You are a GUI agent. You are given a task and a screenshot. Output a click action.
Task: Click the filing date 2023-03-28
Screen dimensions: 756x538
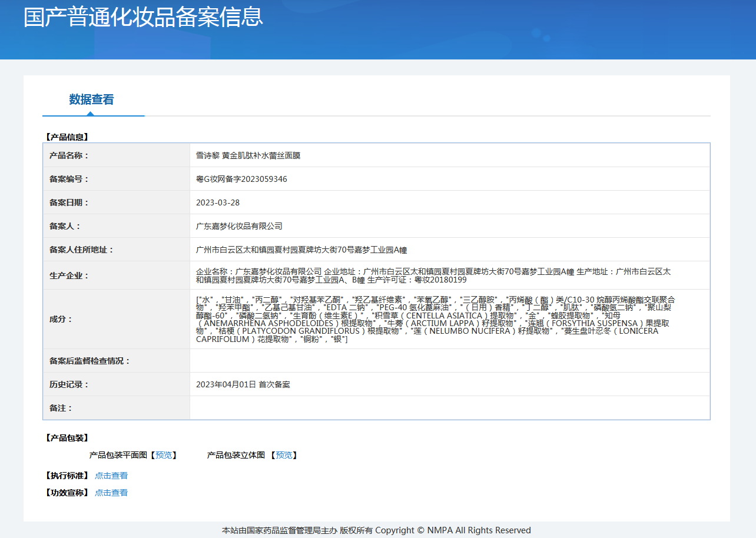click(x=218, y=202)
